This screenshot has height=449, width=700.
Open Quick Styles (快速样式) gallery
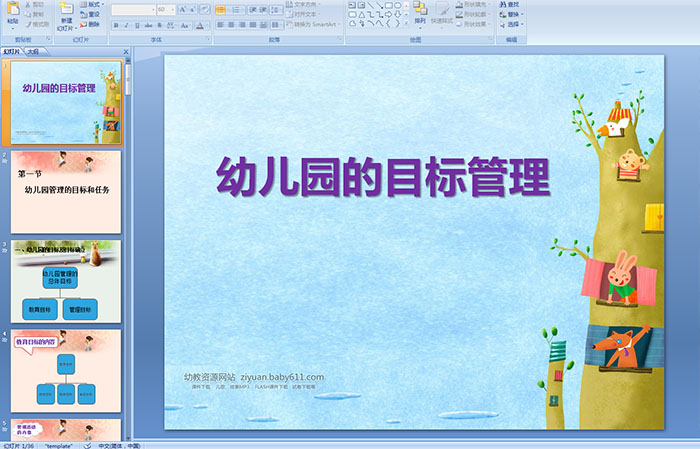point(442,14)
